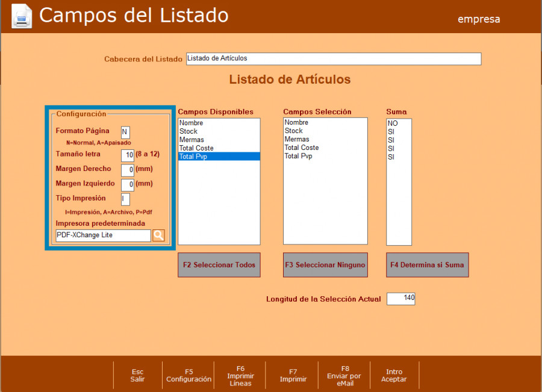Click the printer document icon in header
Image resolution: width=542 pixels, height=392 pixels.
pyautogui.click(x=22, y=16)
